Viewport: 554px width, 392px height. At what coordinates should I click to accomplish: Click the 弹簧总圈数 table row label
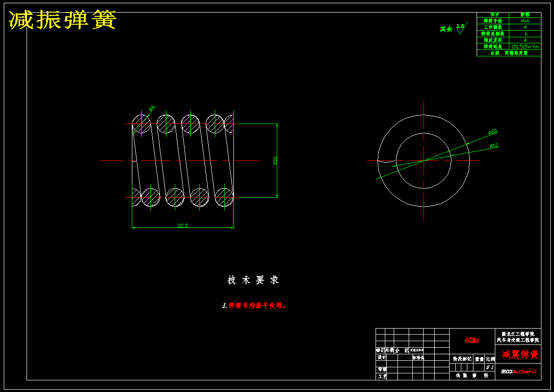pos(493,34)
